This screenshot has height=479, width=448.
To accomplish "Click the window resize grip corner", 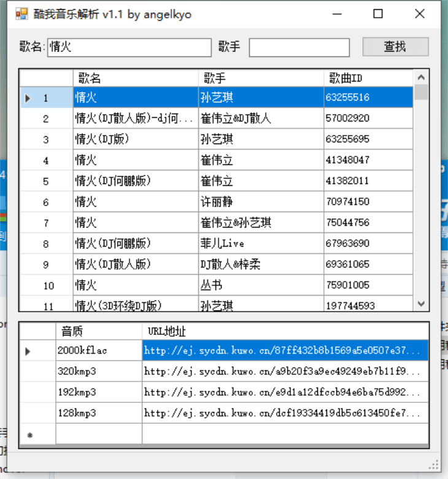I will pos(434,465).
